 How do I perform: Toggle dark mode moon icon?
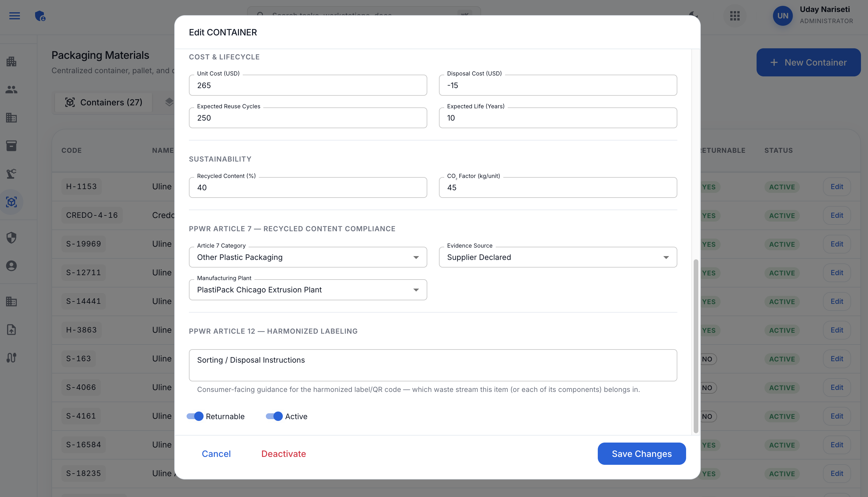point(693,15)
